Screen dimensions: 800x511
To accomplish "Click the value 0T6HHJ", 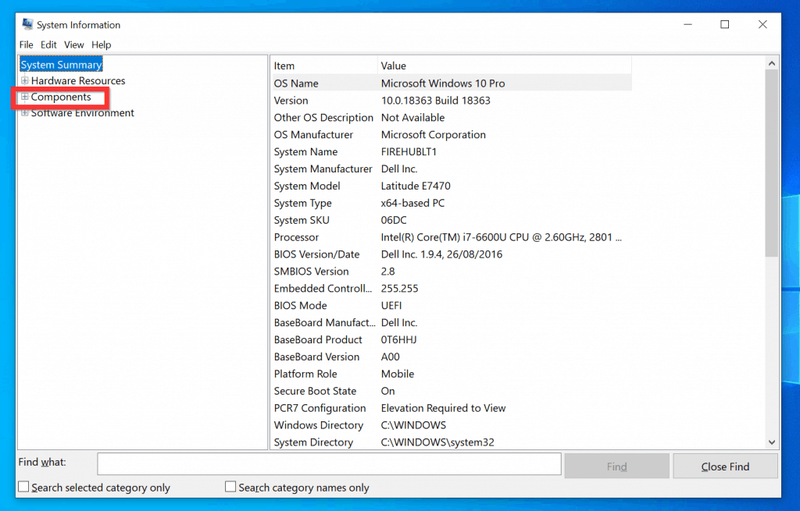I will pyautogui.click(x=399, y=340).
